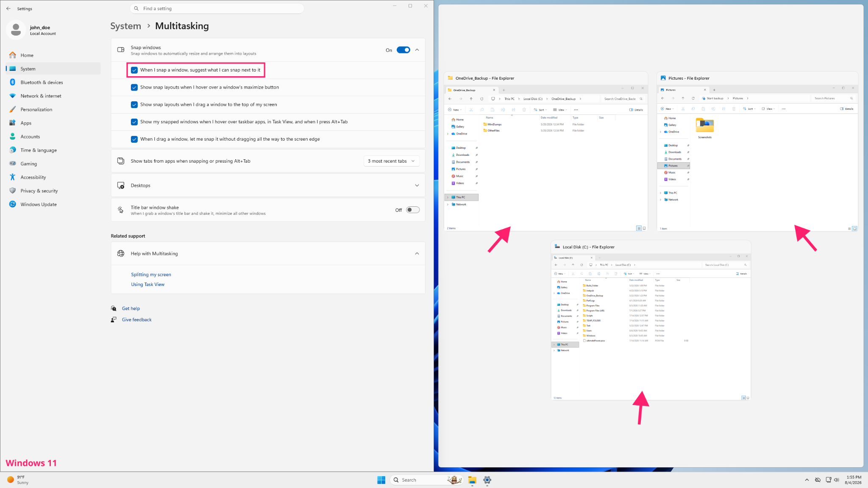Uncheck snap layouts when dragging to top

click(x=134, y=105)
